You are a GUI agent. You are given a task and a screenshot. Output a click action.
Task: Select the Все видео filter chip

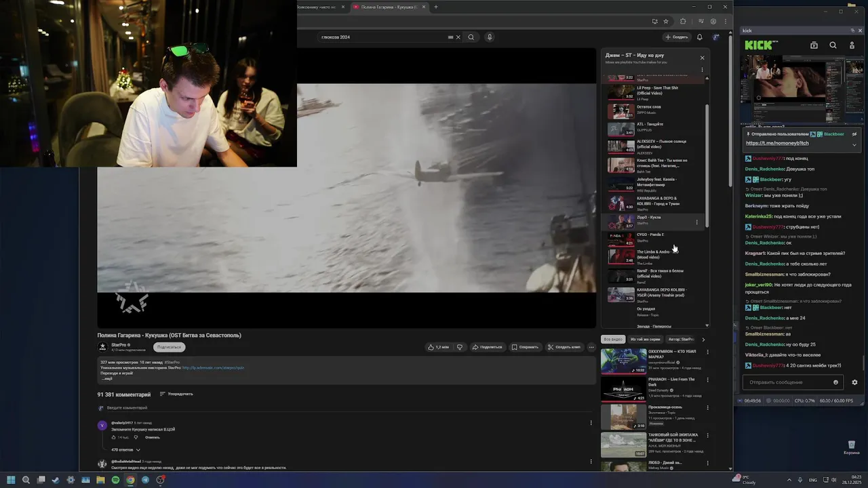point(613,339)
